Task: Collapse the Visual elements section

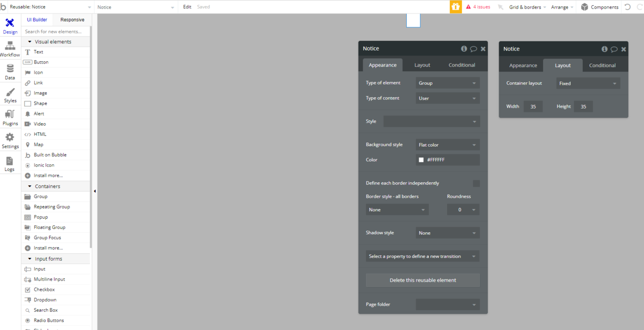Action: pyautogui.click(x=56, y=42)
